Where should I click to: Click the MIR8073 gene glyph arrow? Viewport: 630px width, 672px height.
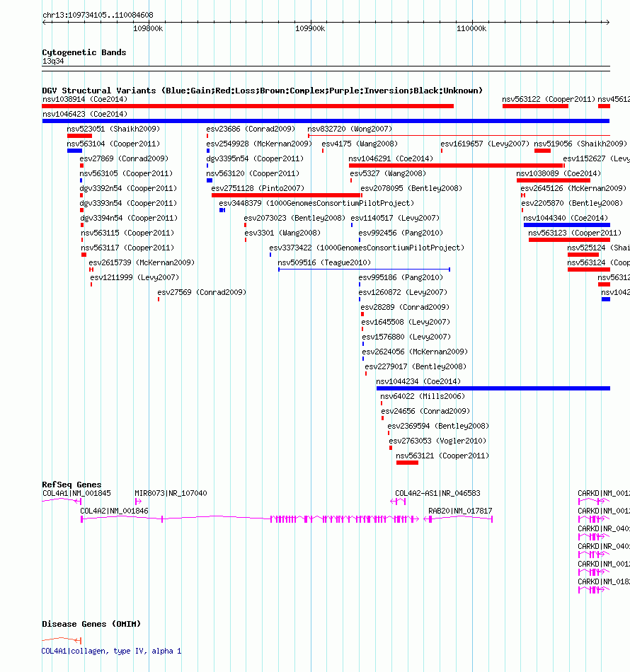138,501
